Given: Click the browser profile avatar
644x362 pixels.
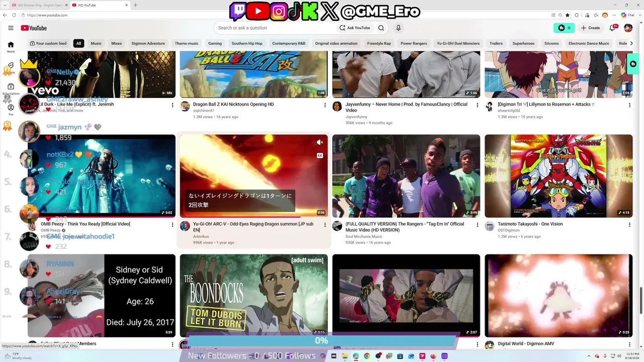Looking at the screenshot, I should (605, 15).
